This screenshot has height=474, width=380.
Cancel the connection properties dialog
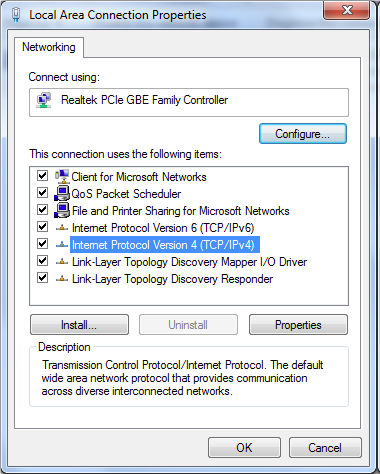pyautogui.click(x=325, y=448)
